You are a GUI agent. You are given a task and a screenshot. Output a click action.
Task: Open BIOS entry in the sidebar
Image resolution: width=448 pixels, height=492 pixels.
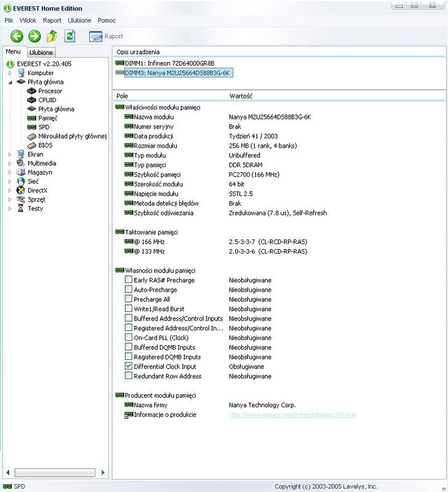(45, 145)
